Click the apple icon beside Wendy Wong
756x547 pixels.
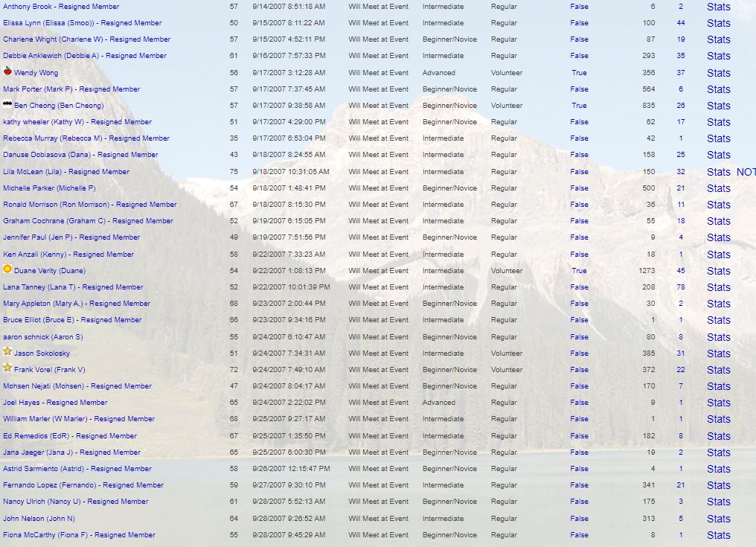(7, 71)
